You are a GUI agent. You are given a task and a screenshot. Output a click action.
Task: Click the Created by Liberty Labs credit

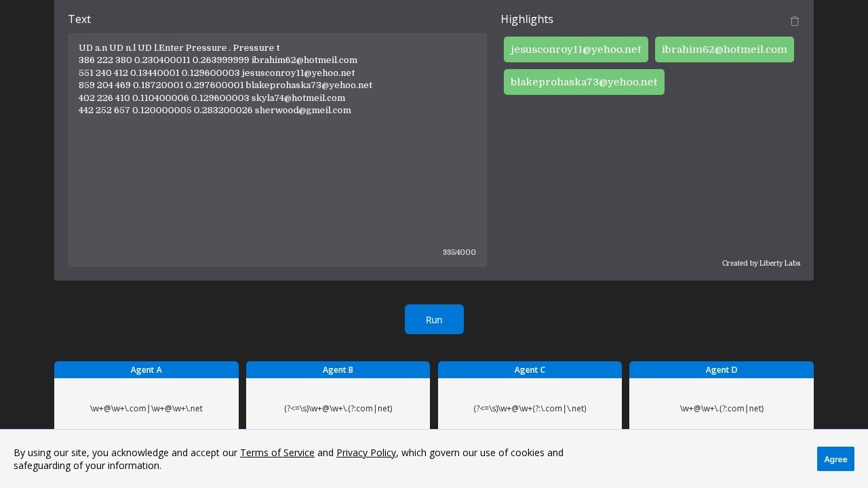[761, 264]
